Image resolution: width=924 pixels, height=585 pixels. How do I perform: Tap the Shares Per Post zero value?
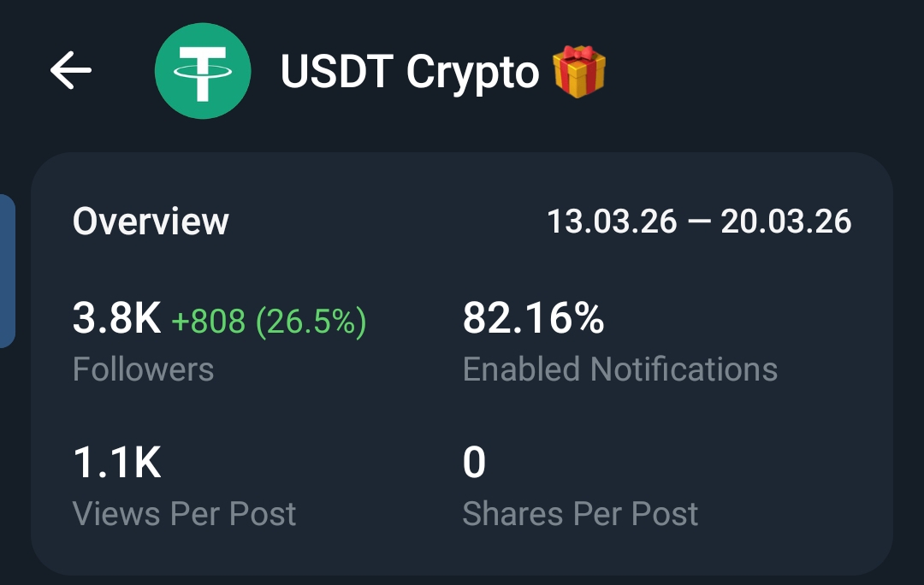point(472,461)
